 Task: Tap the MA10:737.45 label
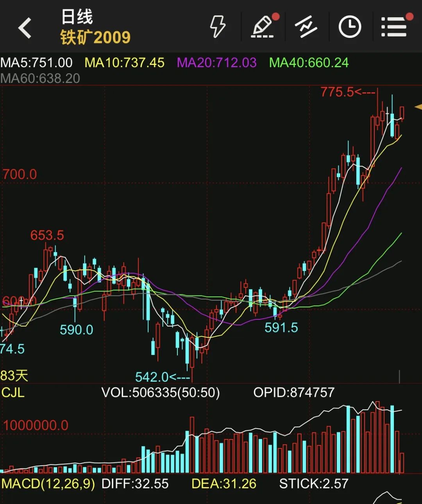pos(125,63)
